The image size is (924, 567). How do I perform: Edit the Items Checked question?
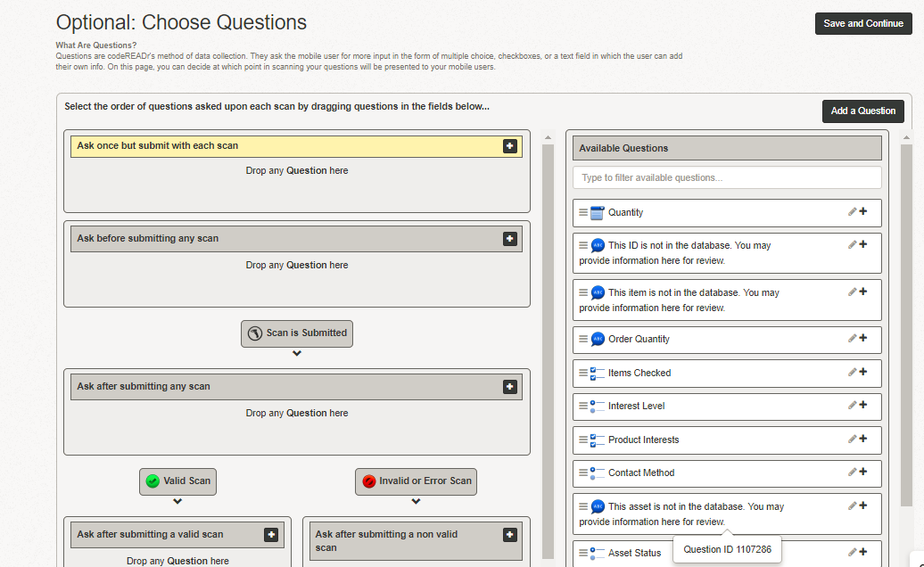852,372
